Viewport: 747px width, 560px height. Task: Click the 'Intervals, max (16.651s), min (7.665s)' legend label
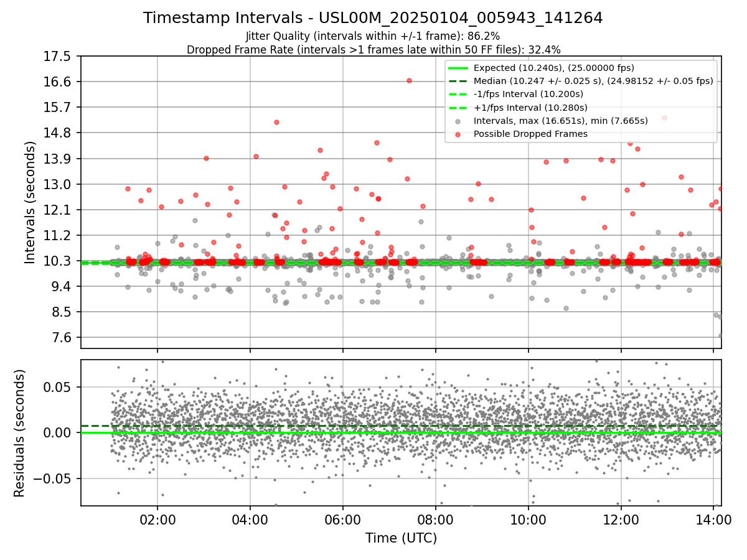click(561, 121)
